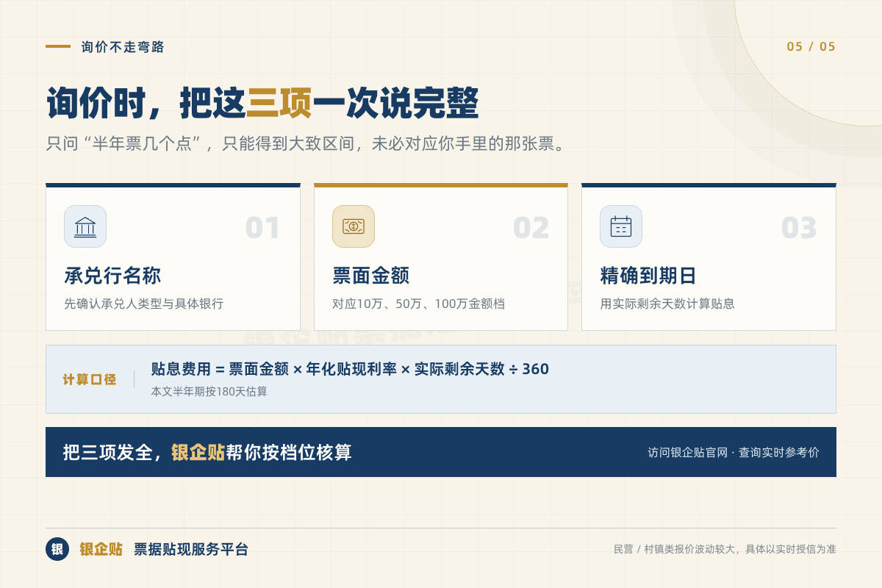The image size is (882, 588).
Task: Click the number 03 on the third card
Action: (x=799, y=229)
